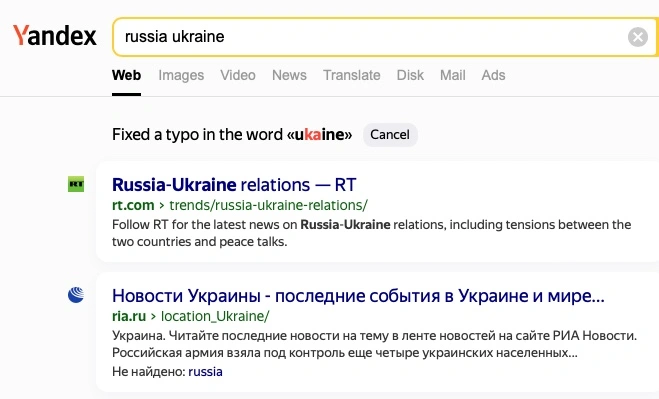Open the Новости Украины result title
This screenshot has width=659, height=399.
coord(358,296)
